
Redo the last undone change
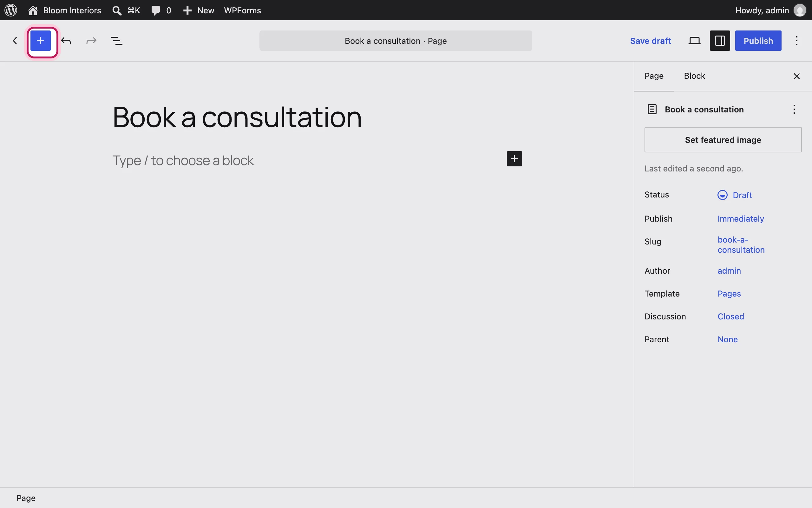click(x=91, y=41)
